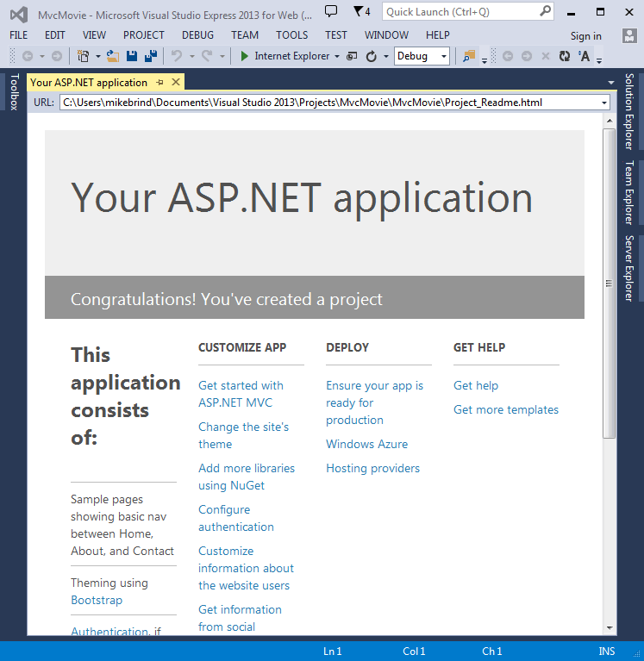
Task: Click the Get help link
Action: [476, 385]
